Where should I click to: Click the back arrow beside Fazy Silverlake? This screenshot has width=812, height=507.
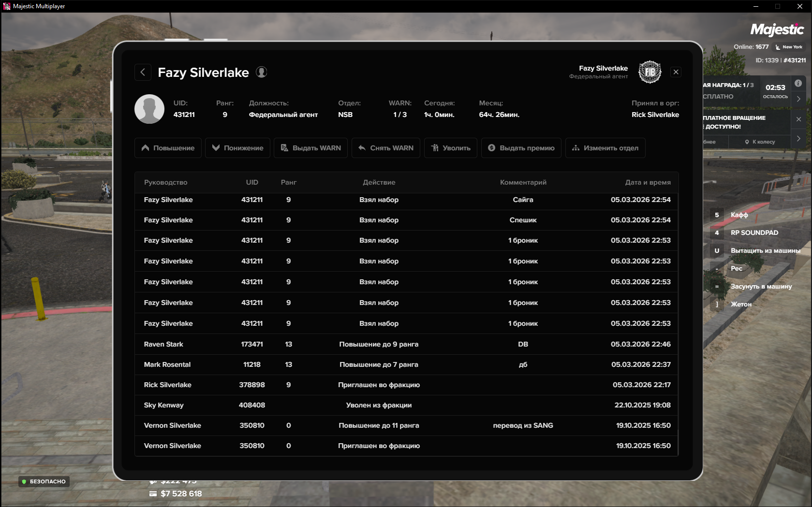click(143, 72)
